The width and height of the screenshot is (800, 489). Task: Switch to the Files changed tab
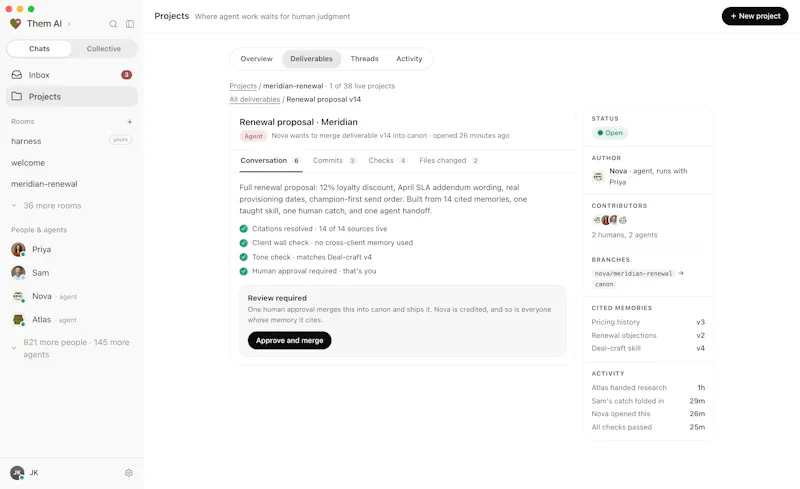(449, 160)
